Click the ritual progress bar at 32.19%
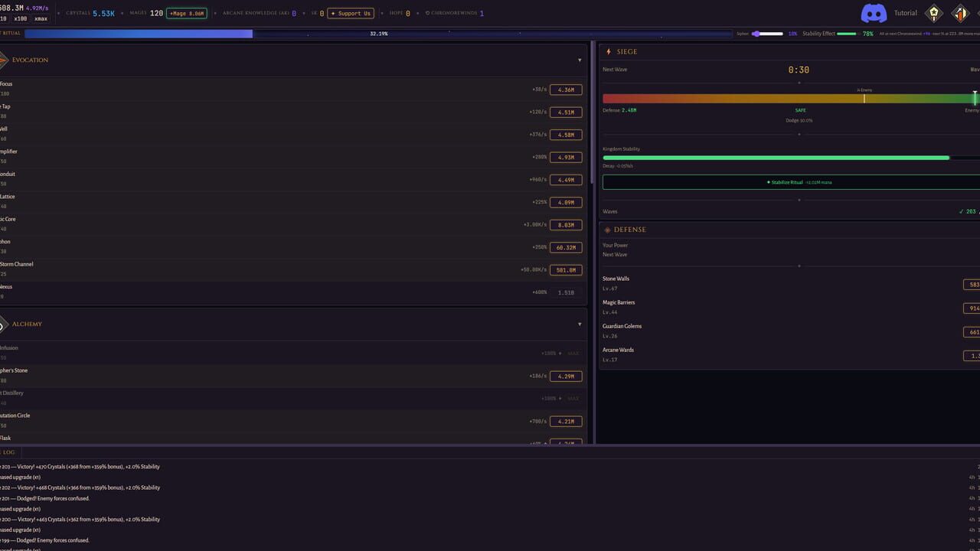 (378, 34)
